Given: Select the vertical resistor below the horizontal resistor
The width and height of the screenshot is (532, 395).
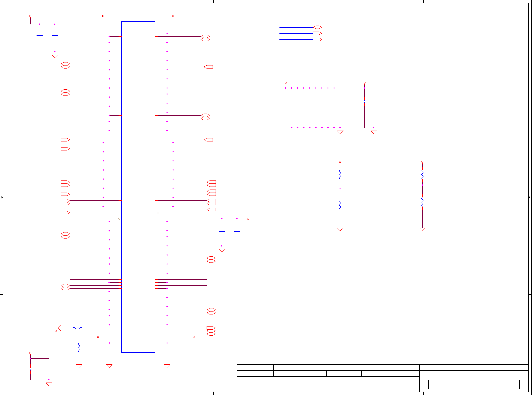Looking at the screenshot, I should 79,348.
